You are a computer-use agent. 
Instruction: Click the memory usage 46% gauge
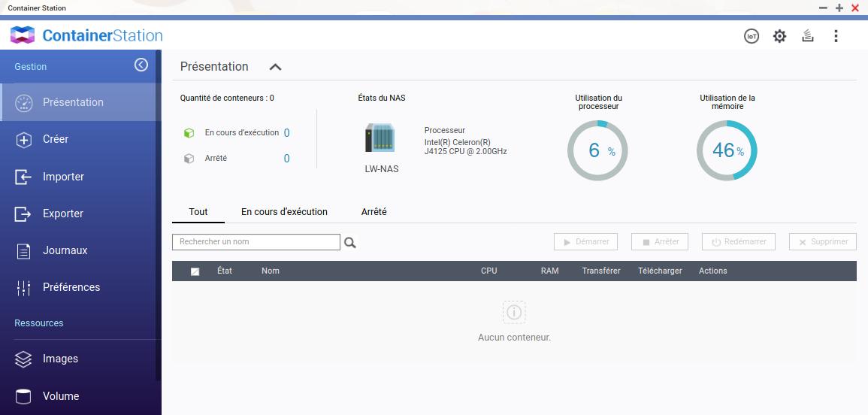[x=726, y=150]
